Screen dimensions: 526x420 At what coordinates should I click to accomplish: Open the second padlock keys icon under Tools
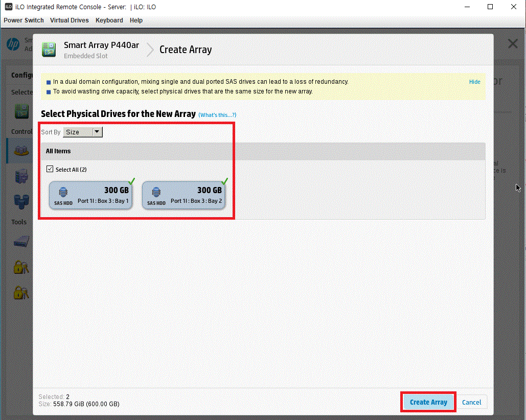21,292
